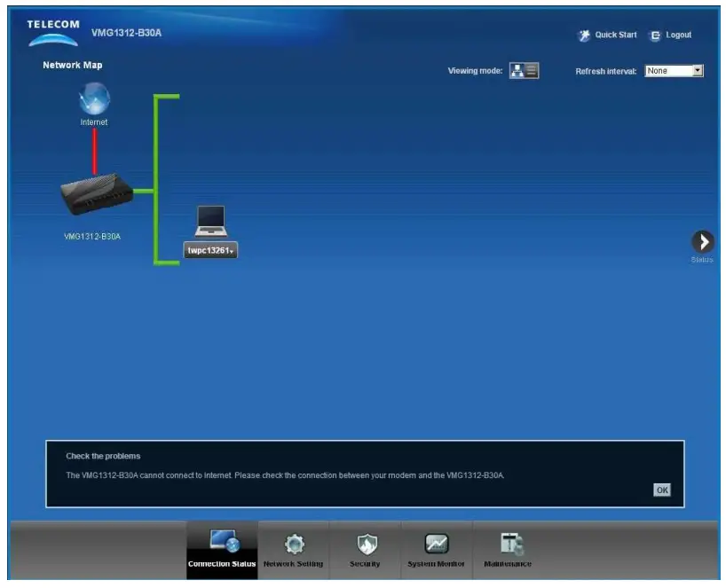
Task: Open the Security menu
Action: 365,550
